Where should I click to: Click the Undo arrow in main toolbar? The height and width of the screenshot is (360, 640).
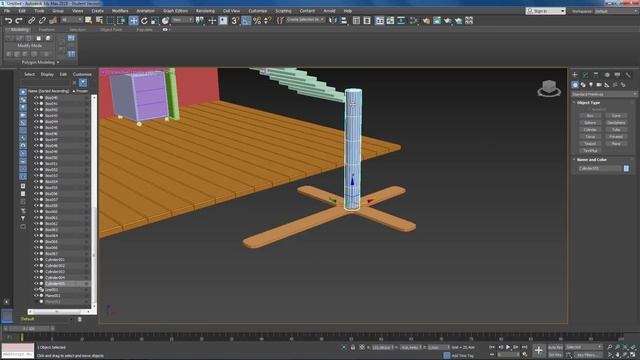[8, 20]
